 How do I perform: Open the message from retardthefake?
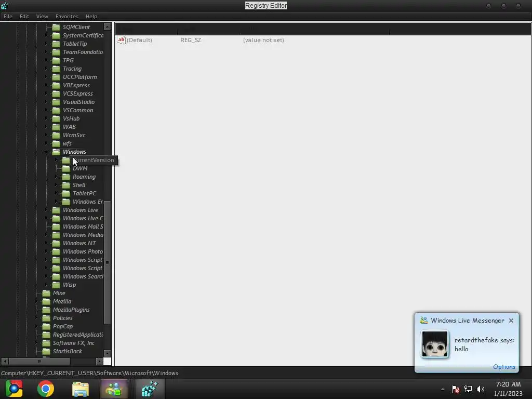tap(484, 344)
